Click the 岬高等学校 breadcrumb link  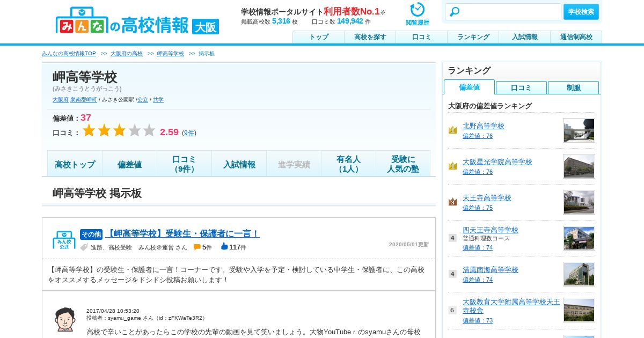point(171,54)
